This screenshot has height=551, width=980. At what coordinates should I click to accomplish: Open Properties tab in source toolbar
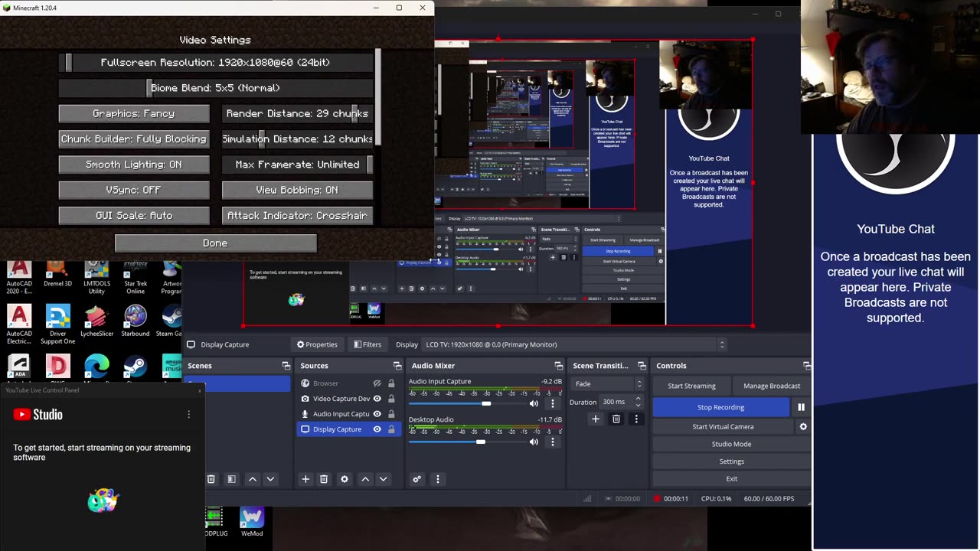[x=317, y=344]
